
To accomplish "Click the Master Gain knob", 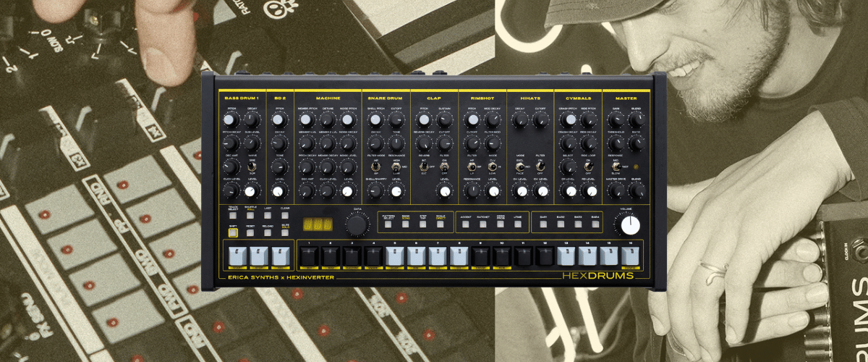I will [616, 119].
